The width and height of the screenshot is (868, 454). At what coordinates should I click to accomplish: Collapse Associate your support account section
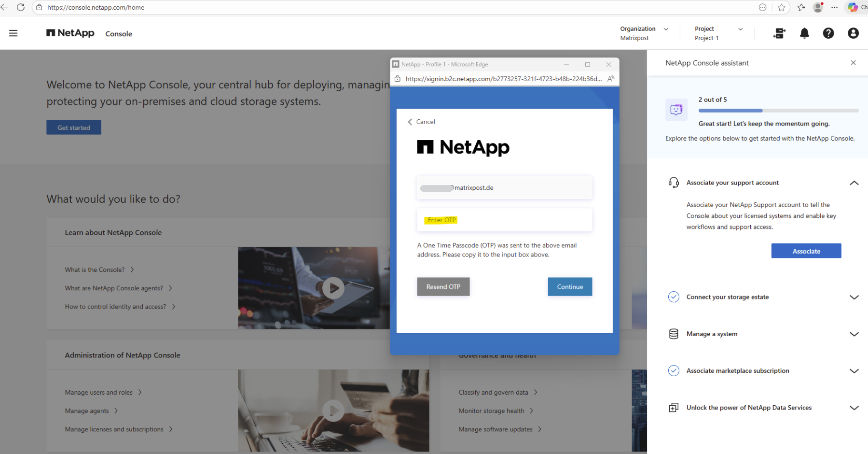point(854,183)
